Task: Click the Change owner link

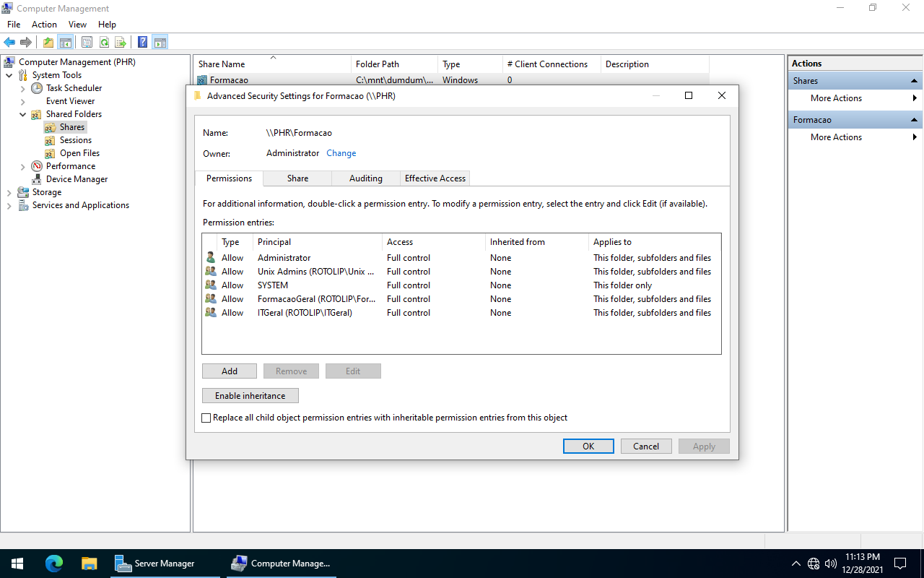Action: click(x=341, y=153)
